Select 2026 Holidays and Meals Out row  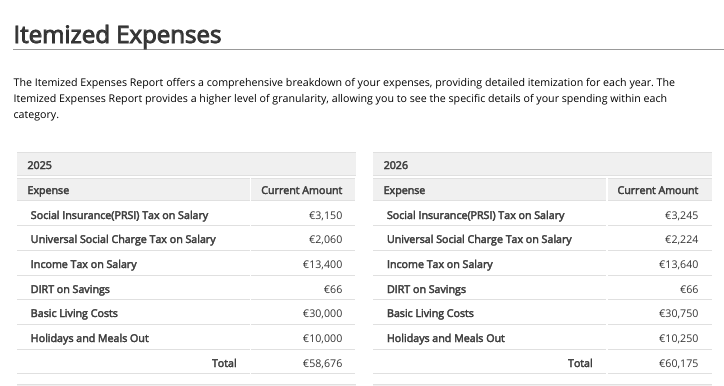coord(543,338)
